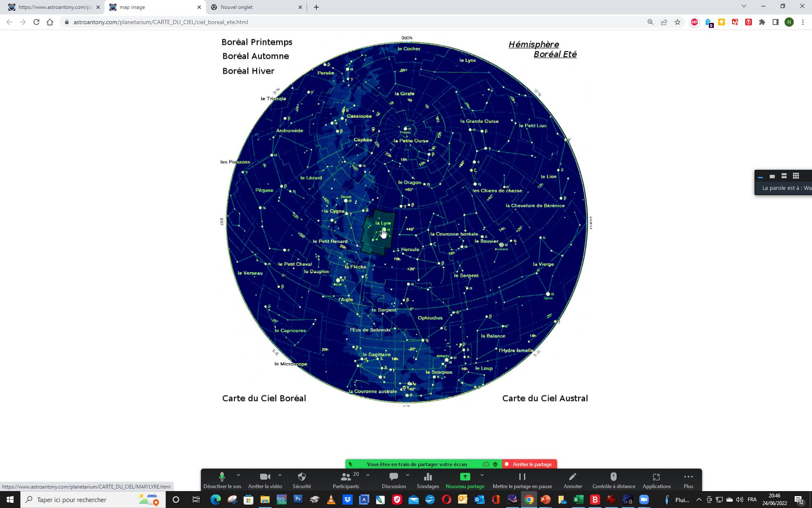Mute microphone via Désactiver le son
812x508 pixels.
tap(222, 480)
